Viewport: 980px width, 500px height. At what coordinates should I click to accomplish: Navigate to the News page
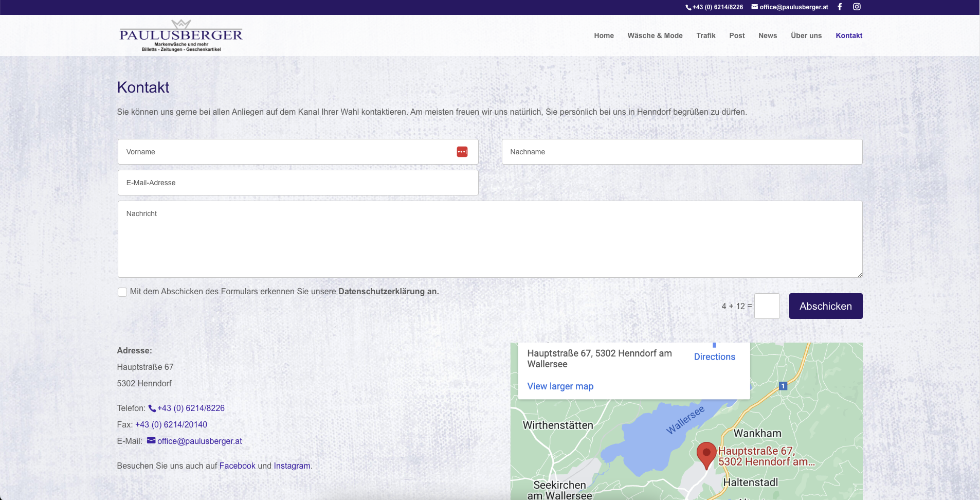(x=767, y=35)
